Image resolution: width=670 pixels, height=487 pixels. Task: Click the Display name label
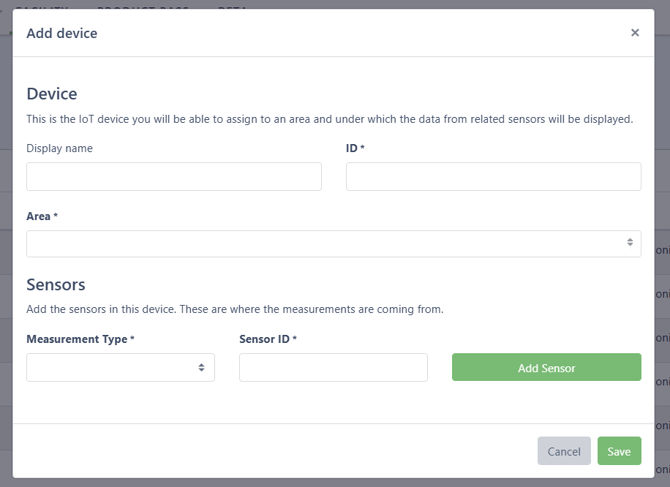tap(60, 148)
